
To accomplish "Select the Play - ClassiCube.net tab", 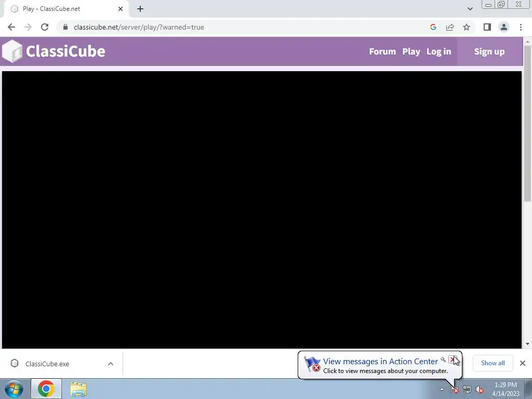I will 66,9.
